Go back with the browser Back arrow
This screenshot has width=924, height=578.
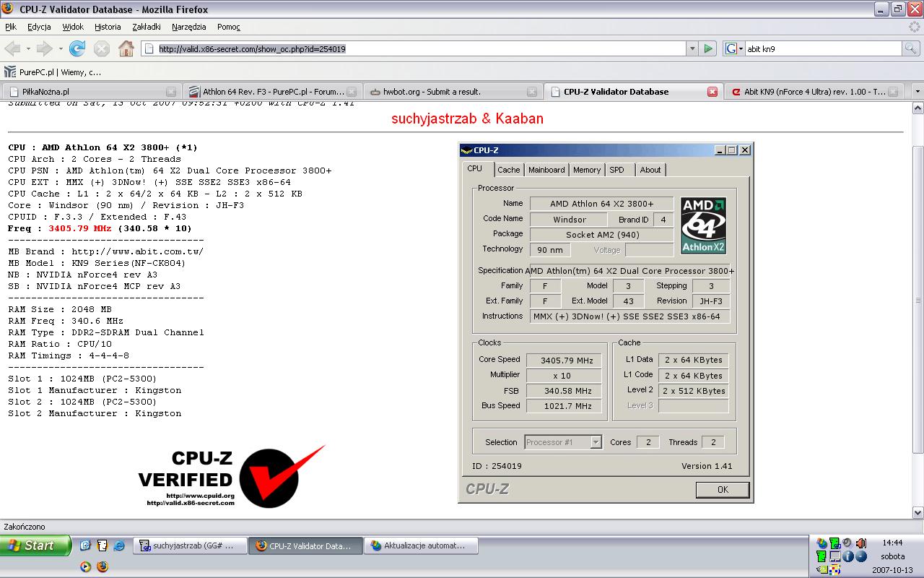coord(12,48)
